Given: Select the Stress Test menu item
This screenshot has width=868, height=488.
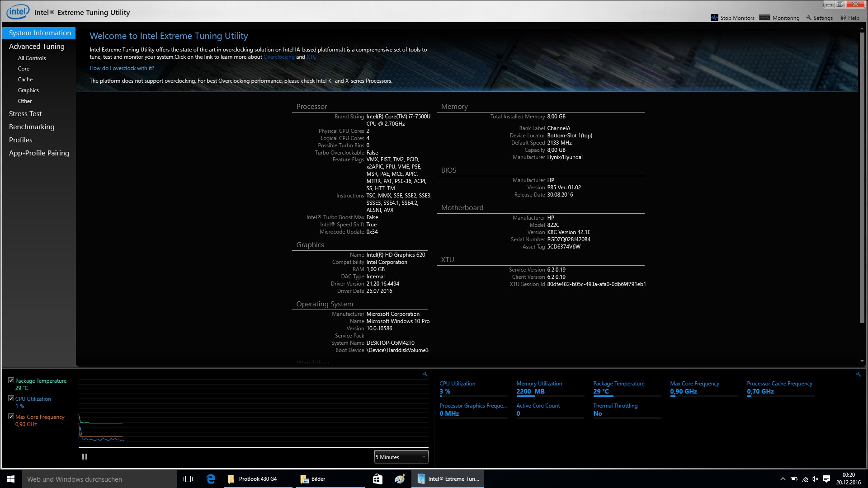Looking at the screenshot, I should tap(25, 114).
